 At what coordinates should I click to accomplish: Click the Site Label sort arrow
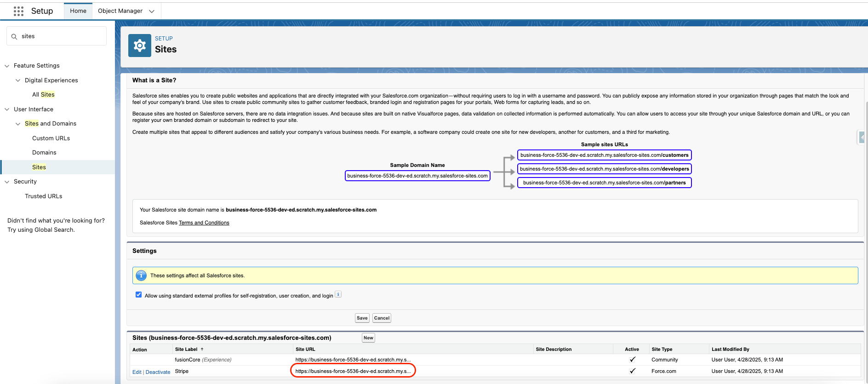pos(202,350)
